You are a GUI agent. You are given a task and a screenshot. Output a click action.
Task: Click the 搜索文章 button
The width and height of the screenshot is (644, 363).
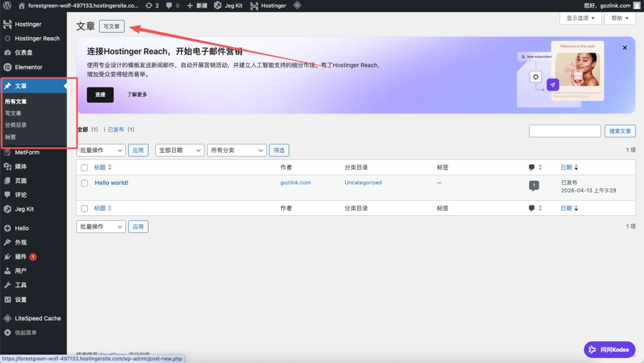click(x=620, y=131)
